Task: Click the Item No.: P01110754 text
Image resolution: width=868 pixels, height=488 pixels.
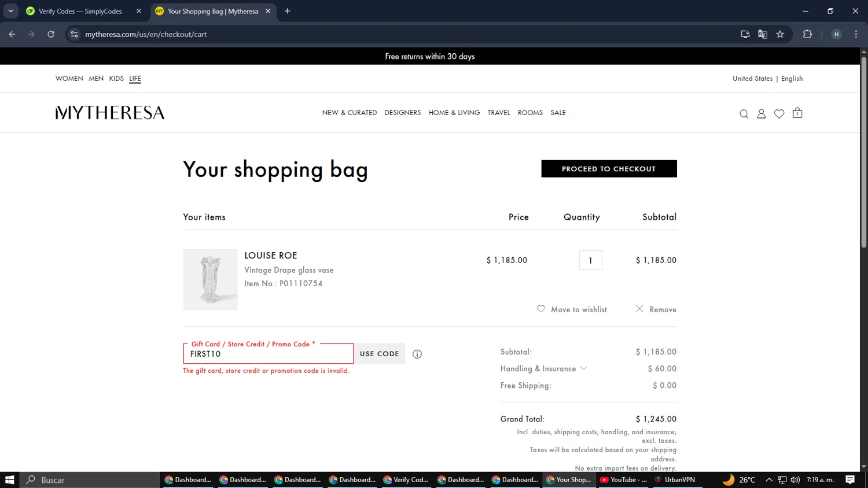Action: click(284, 283)
